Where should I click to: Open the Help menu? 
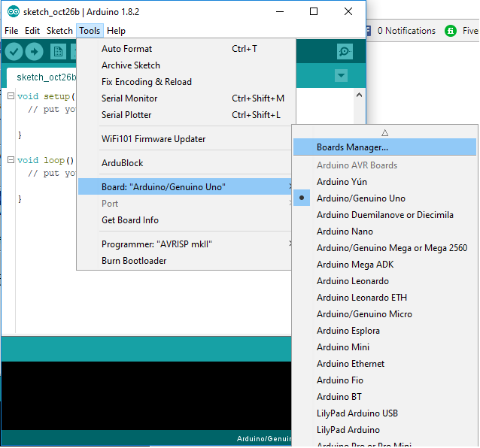coord(116,31)
